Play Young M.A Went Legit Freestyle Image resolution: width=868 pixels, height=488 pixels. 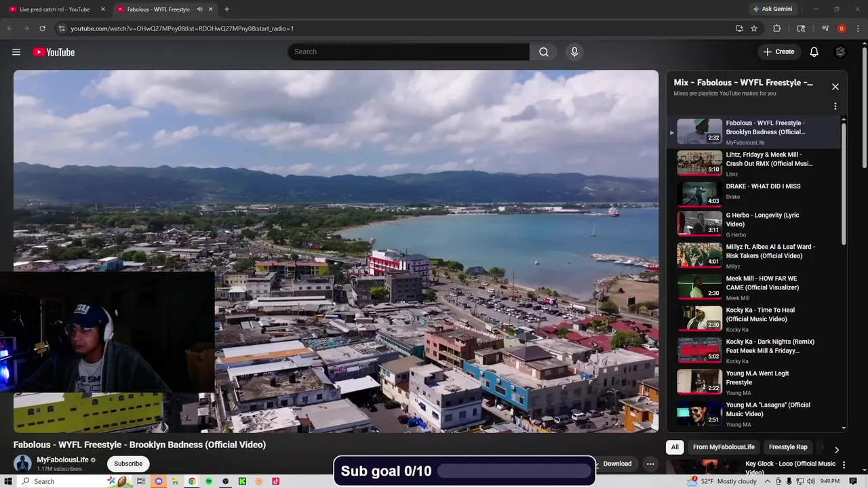[x=754, y=382]
